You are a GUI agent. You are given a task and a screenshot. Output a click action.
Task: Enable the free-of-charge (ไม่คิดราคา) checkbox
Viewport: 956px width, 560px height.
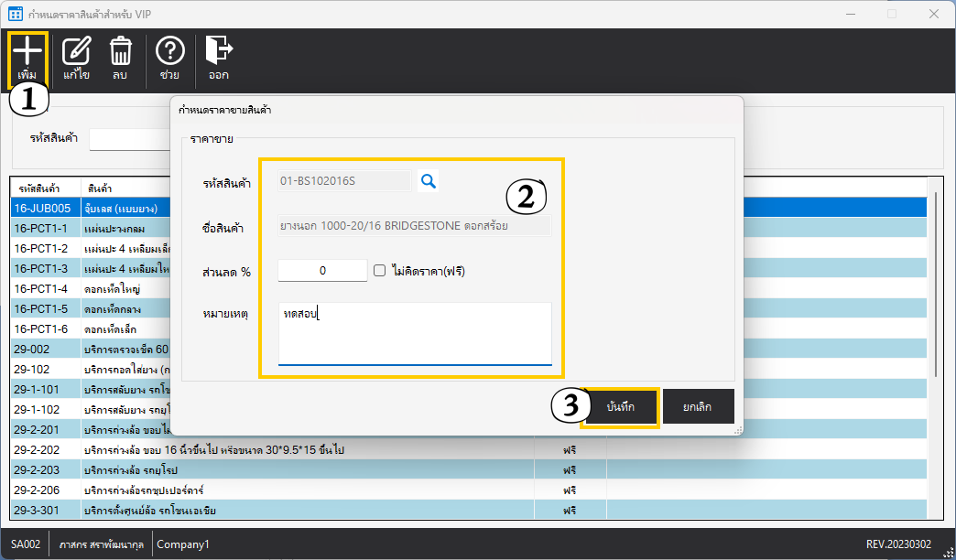click(380, 270)
